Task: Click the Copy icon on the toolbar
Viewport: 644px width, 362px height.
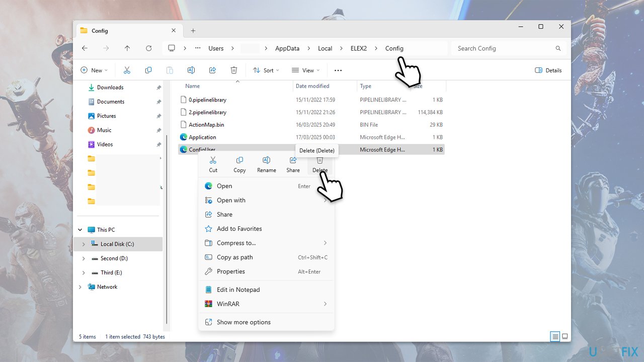Action: (148, 70)
